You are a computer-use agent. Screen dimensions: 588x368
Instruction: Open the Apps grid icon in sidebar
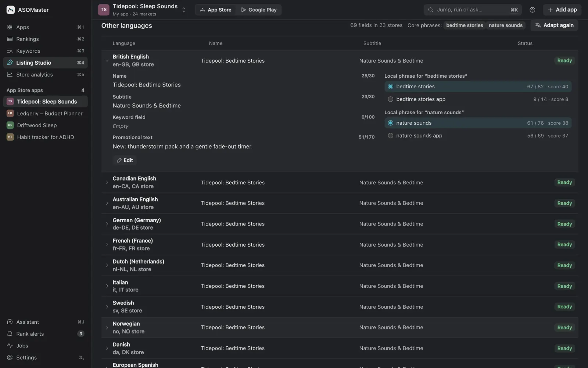pos(10,27)
